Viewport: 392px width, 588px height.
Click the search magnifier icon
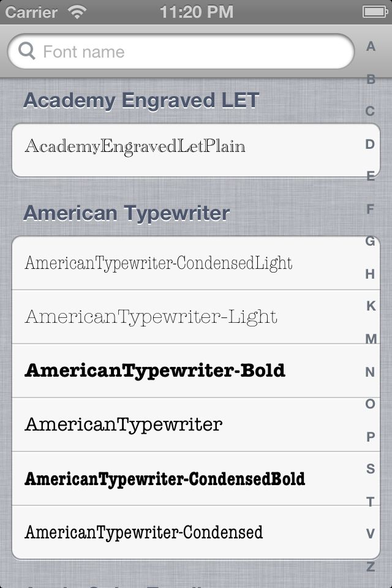(26, 51)
